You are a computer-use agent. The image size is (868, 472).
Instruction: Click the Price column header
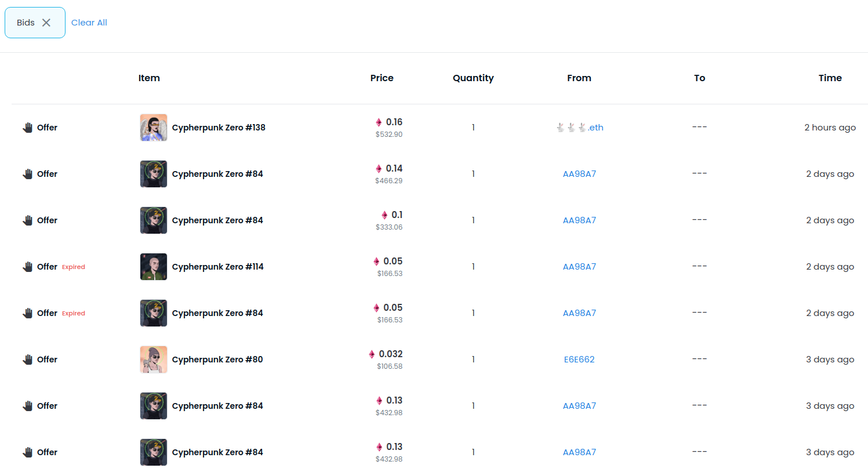tap(382, 78)
